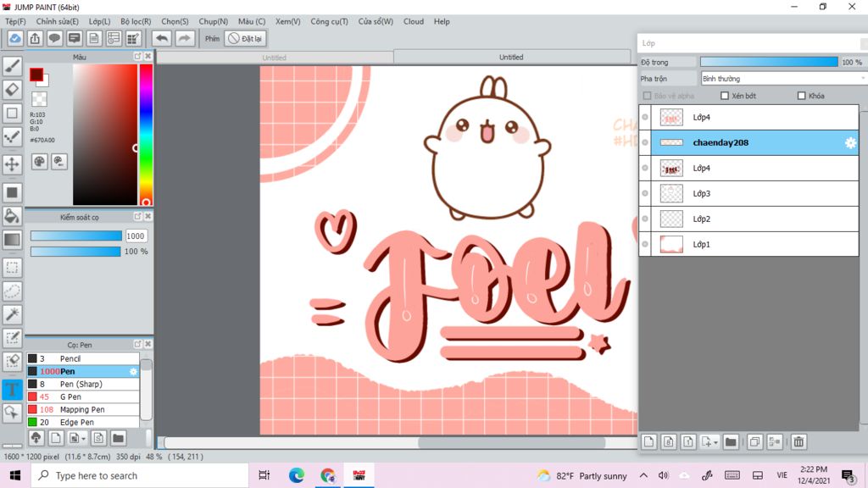
Task: Enable the Khóa lock checkbox
Action: (x=801, y=96)
